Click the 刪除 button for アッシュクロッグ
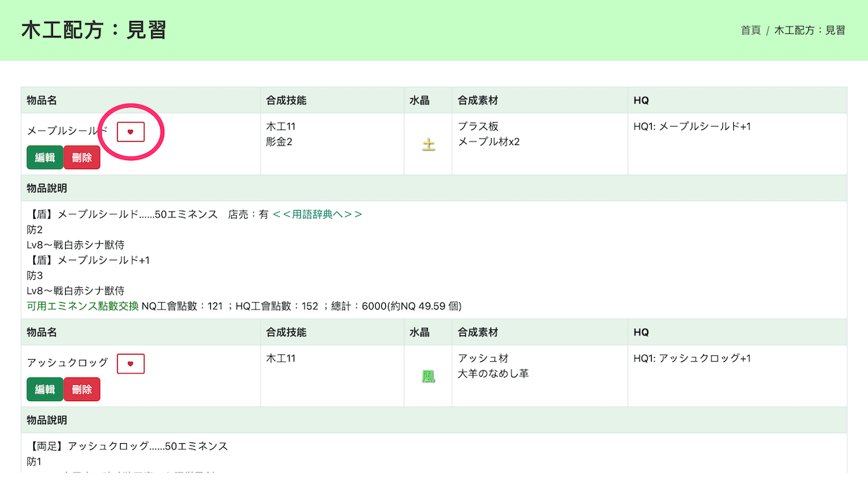The width and height of the screenshot is (868, 496). [81, 389]
